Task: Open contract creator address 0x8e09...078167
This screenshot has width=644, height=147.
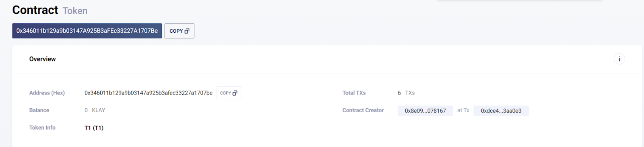Action: click(425, 111)
